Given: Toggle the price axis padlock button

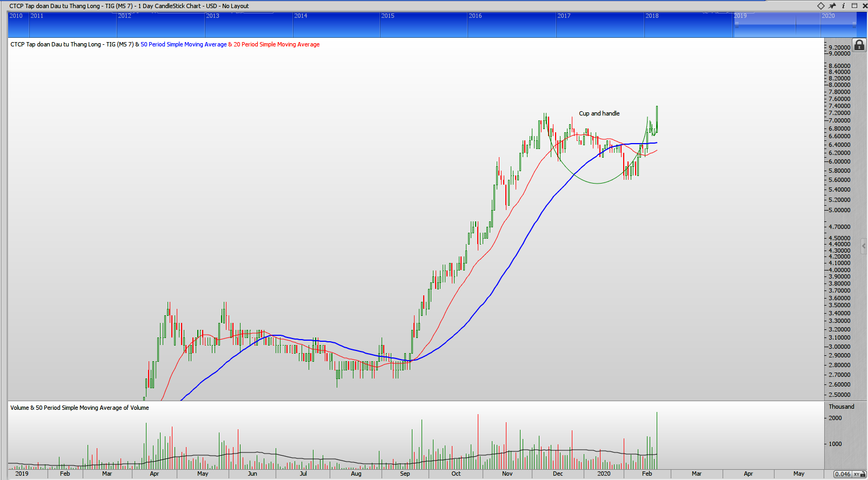Looking at the screenshot, I should (x=859, y=45).
